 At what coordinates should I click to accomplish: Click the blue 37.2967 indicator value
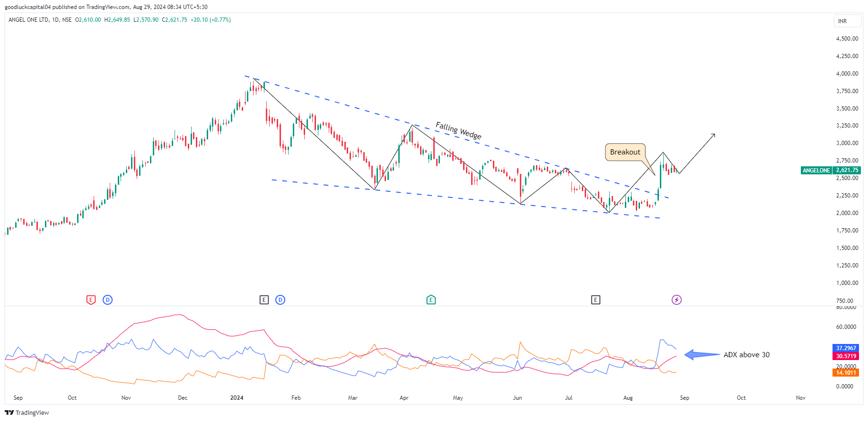pyautogui.click(x=846, y=348)
